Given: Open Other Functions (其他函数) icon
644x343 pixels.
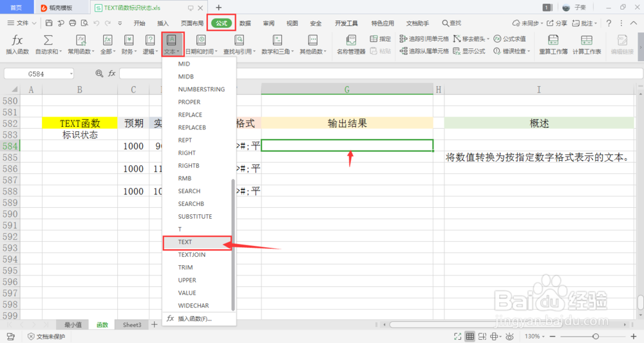Looking at the screenshot, I should click(312, 40).
